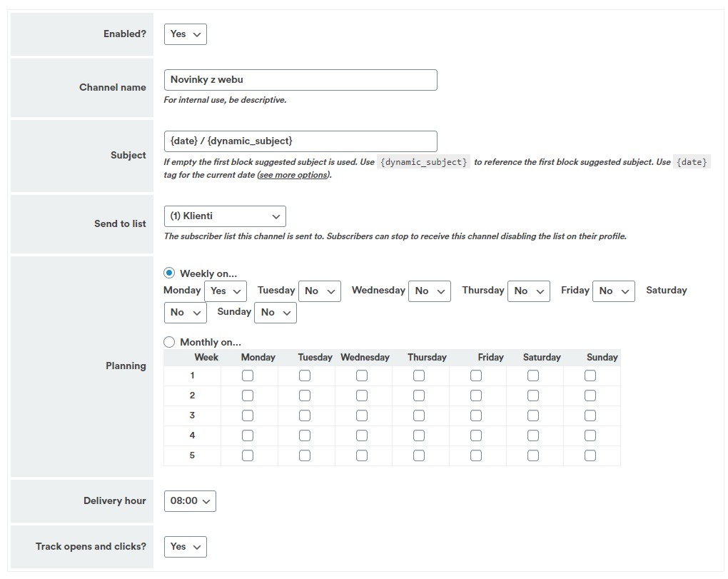The height and width of the screenshot is (579, 728).
Task: Click the Subject input field
Action: [x=300, y=141]
